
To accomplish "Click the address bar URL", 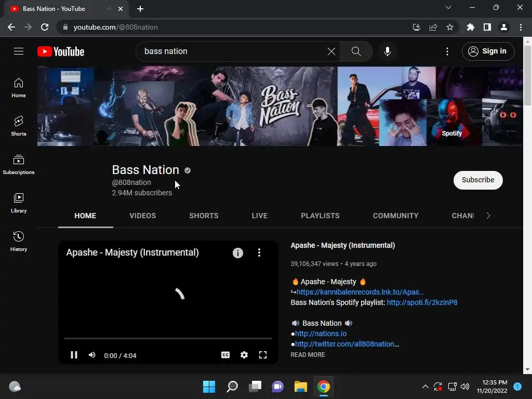I will coord(115,27).
